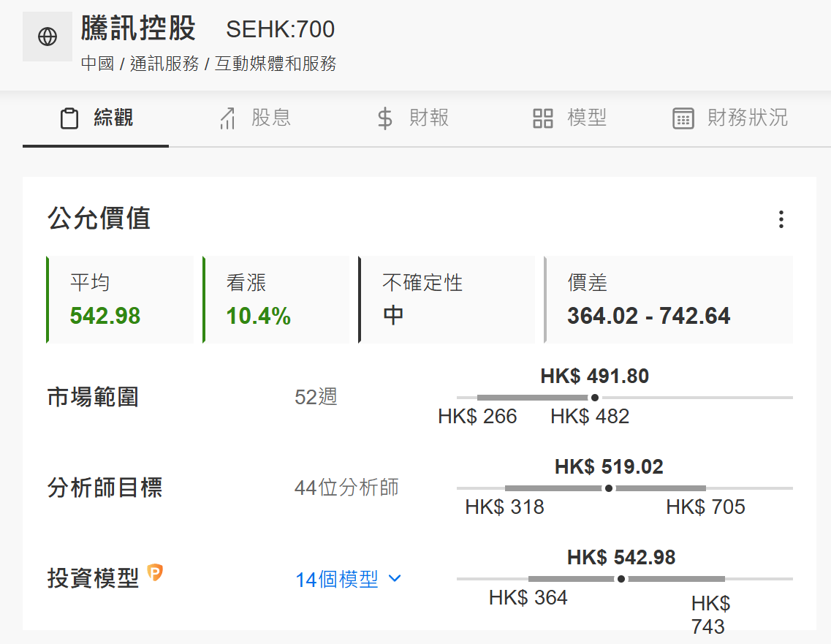Click the globe icon beside 騰訊控股
The image size is (831, 644).
pos(48,37)
